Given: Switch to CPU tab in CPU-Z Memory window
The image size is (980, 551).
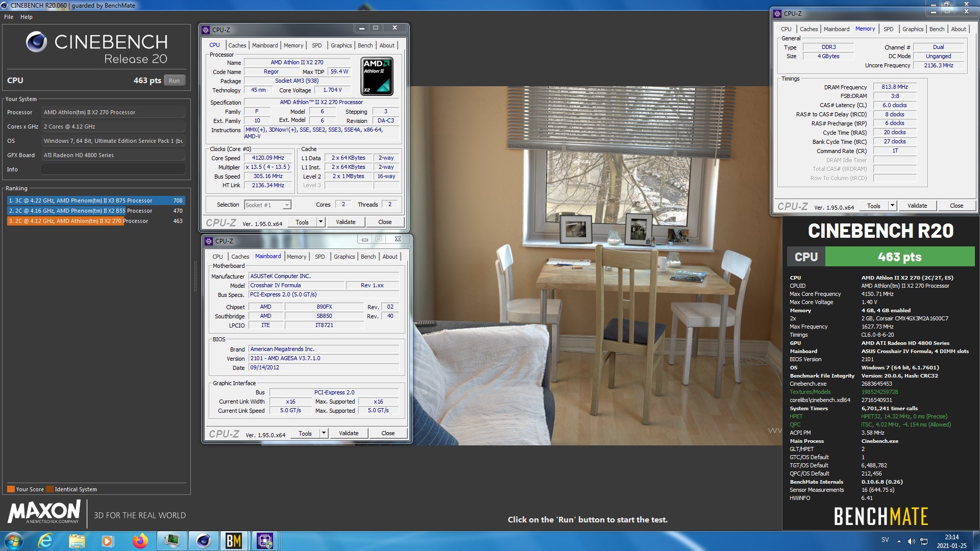Looking at the screenshot, I should pos(786,29).
